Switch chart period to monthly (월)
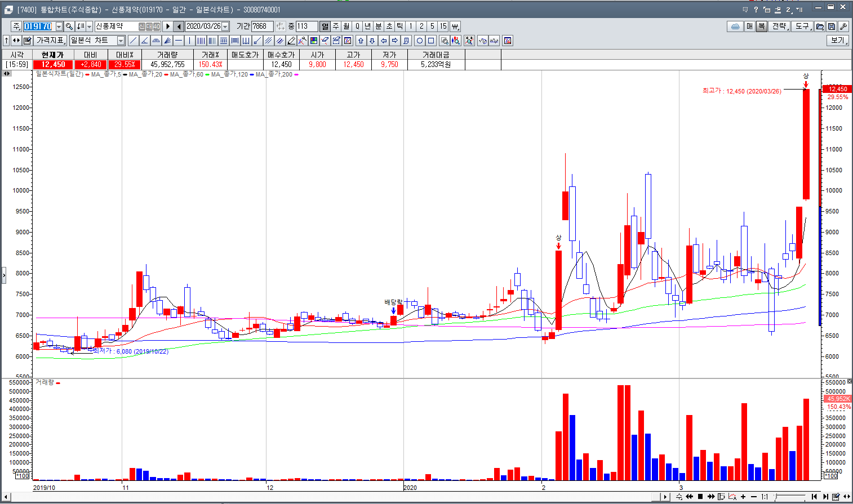Viewport: 853px width, 504px height. tap(346, 26)
